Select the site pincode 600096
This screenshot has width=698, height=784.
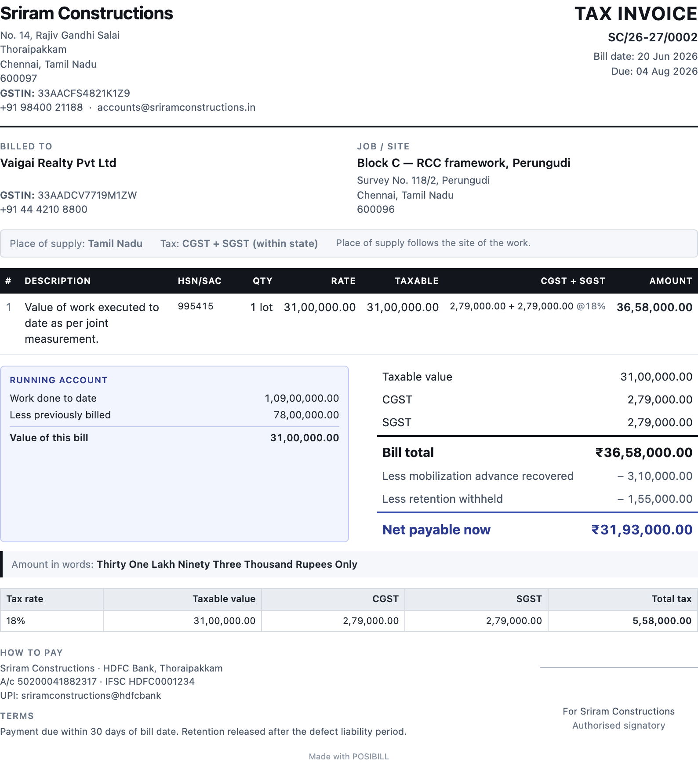376,209
